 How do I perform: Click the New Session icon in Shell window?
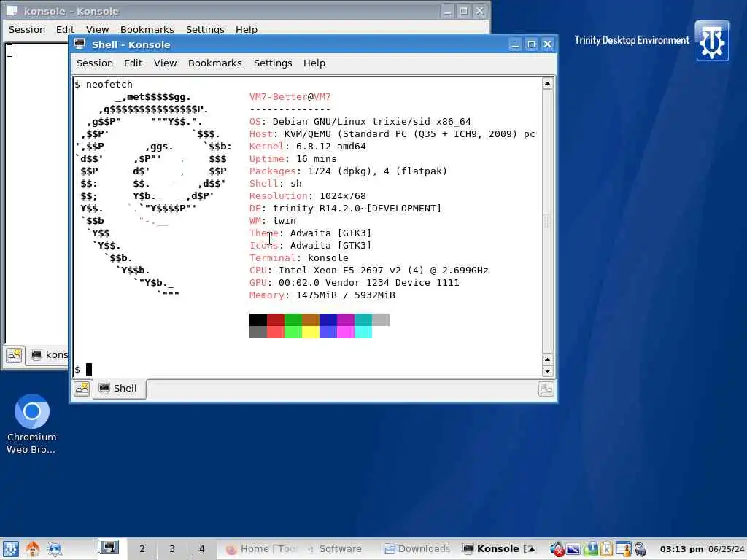(82, 389)
